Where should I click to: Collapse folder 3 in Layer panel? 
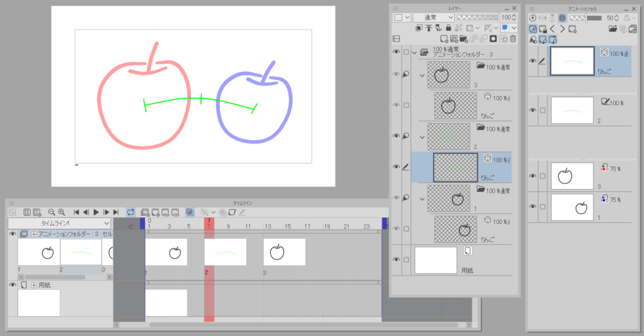(422, 75)
